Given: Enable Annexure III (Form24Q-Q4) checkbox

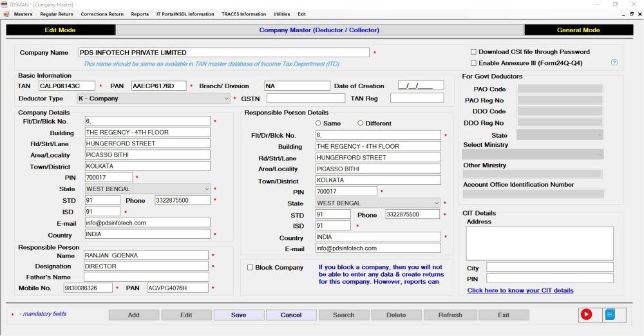Looking at the screenshot, I should (473, 63).
